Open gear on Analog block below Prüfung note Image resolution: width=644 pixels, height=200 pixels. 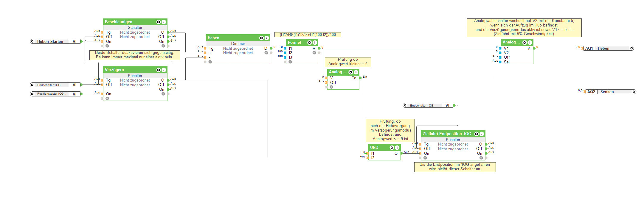point(351,72)
